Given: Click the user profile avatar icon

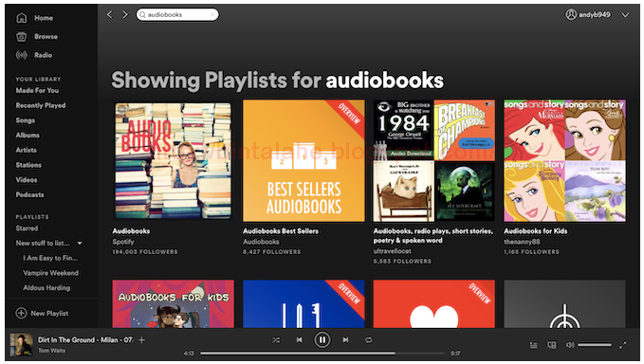Looking at the screenshot, I should pos(571,15).
